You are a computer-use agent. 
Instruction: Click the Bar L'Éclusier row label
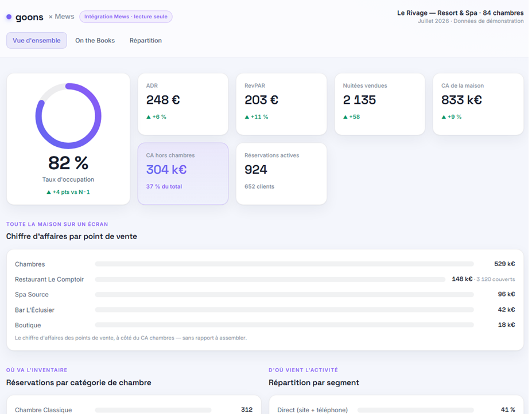click(34, 310)
